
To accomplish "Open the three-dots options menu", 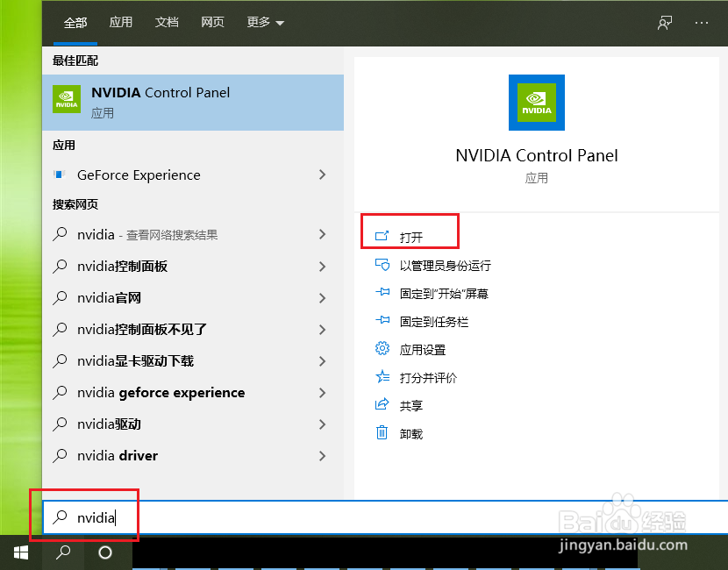I will (702, 22).
